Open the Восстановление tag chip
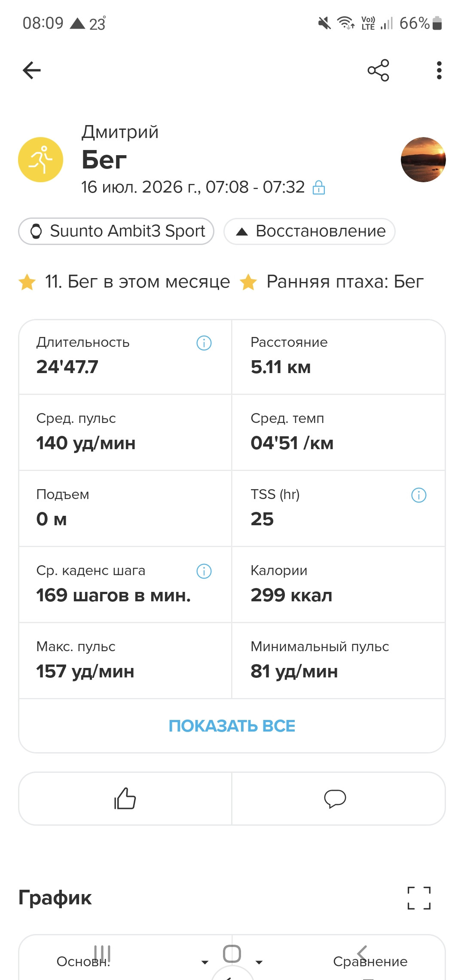 309,231
